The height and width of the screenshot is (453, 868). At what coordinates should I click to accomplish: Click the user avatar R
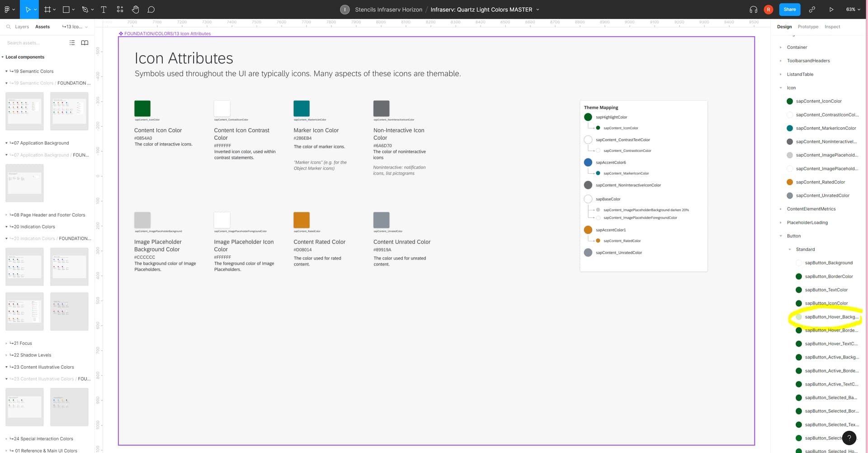point(769,10)
